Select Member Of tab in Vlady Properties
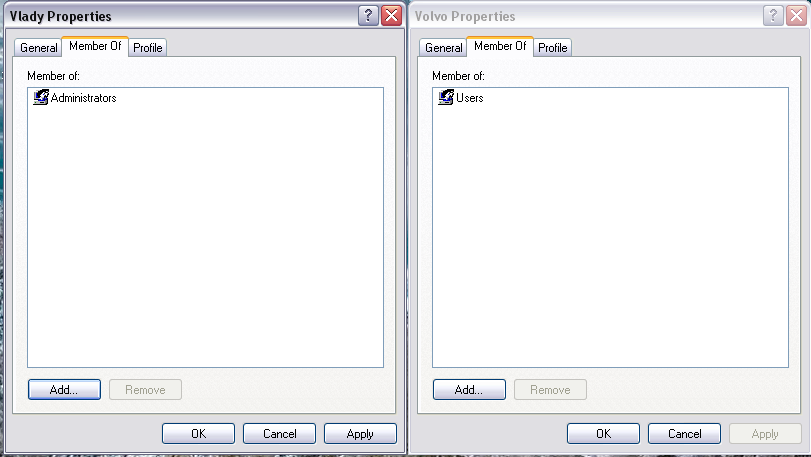The image size is (811, 457). point(95,46)
